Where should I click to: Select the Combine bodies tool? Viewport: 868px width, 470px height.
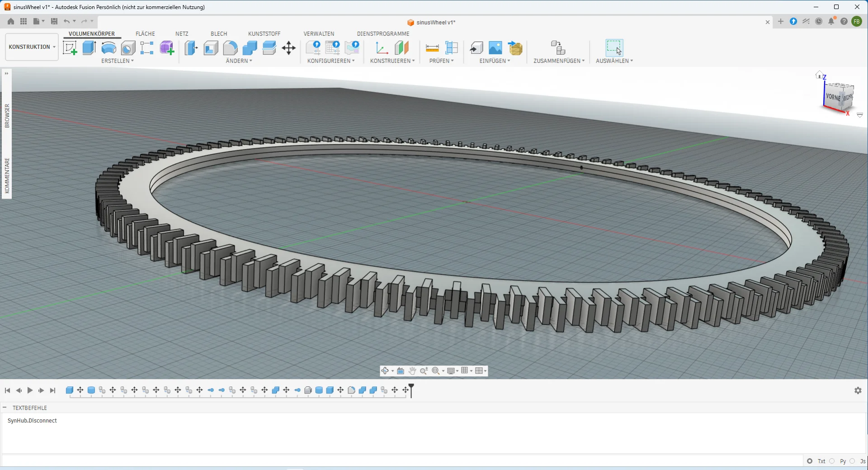(x=250, y=48)
